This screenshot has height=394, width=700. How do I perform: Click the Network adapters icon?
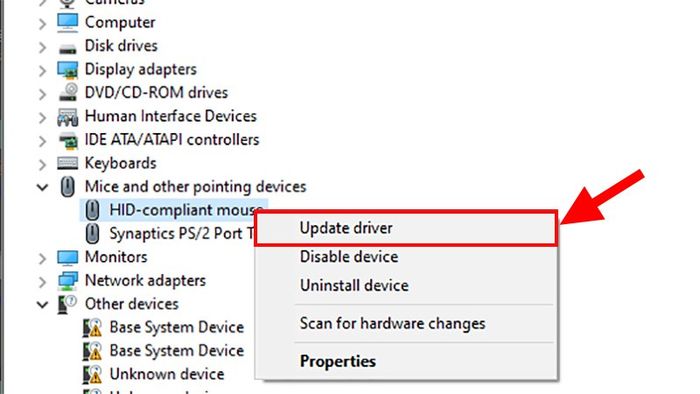pos(67,281)
